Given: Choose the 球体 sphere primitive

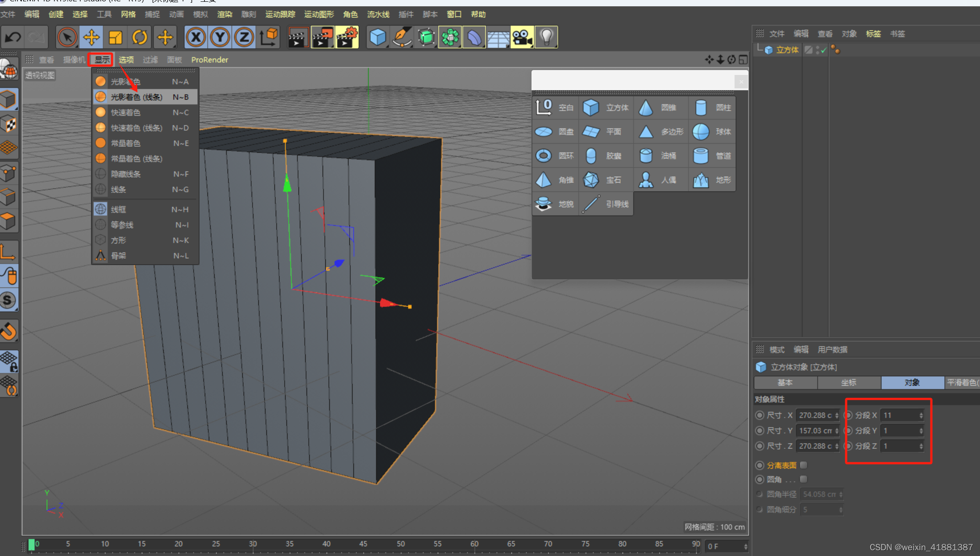Looking at the screenshot, I should point(712,132).
